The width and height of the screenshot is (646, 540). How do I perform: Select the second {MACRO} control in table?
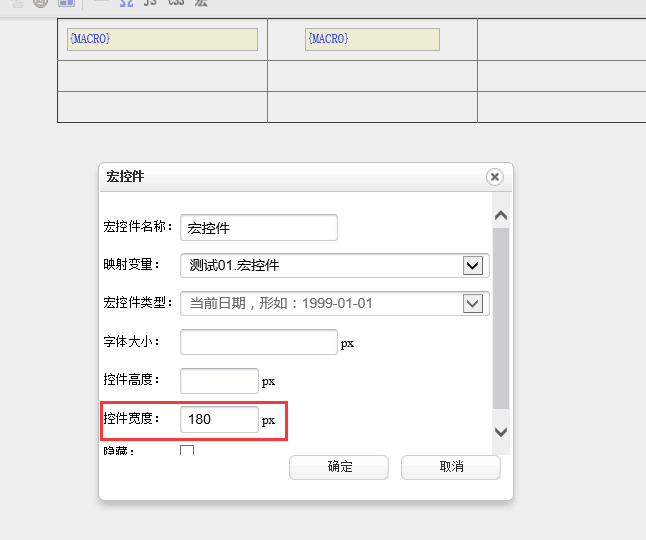(372, 39)
